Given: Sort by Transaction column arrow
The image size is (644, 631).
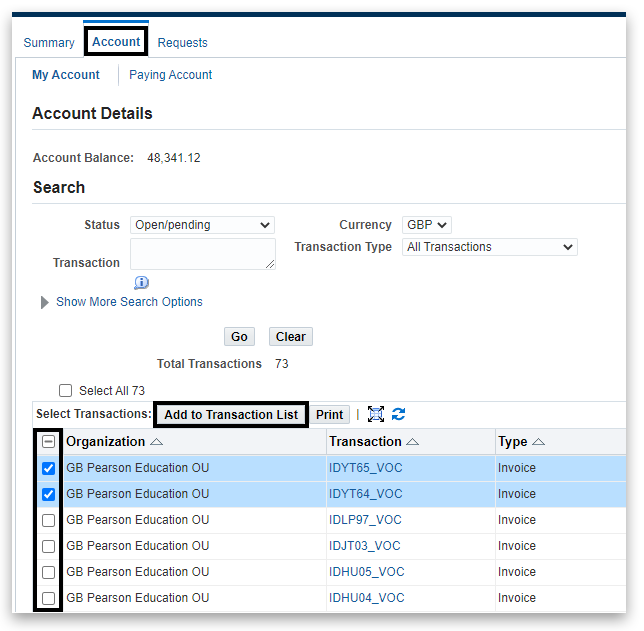Looking at the screenshot, I should [413, 442].
